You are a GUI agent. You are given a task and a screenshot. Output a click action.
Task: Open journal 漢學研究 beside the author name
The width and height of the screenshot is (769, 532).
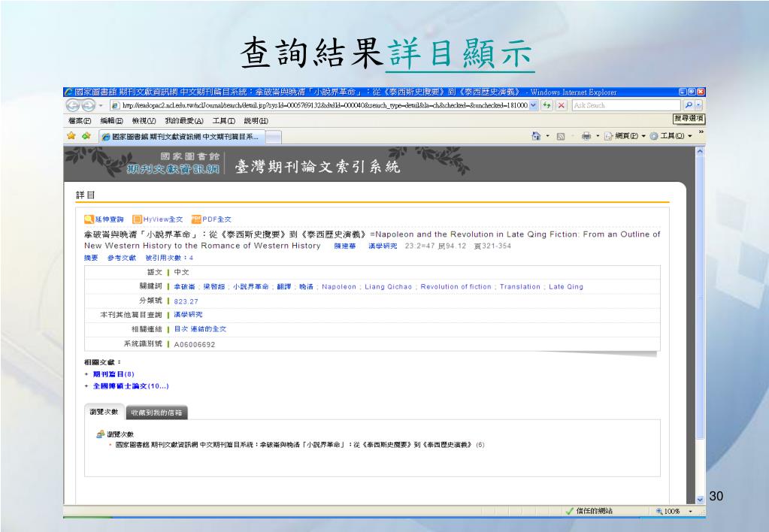383,246
